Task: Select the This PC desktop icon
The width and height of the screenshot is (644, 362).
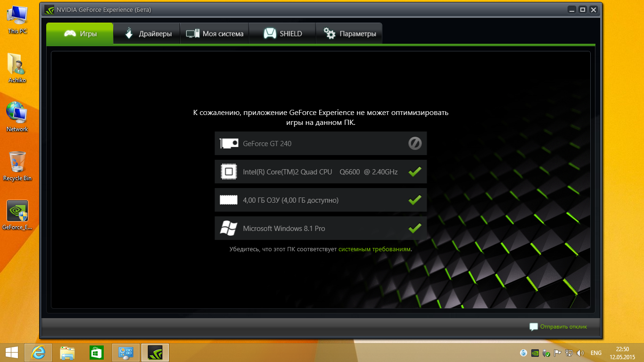Action: [17, 20]
